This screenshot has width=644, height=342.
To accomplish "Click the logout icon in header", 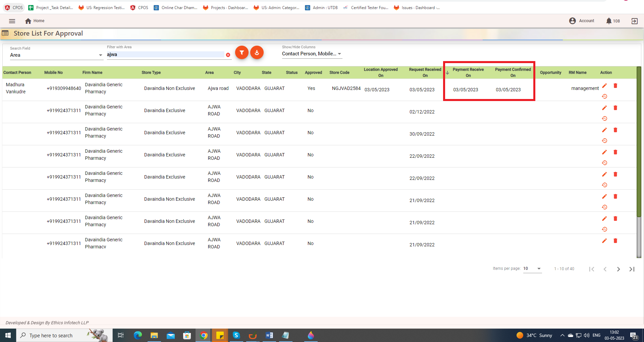I will 634,21.
